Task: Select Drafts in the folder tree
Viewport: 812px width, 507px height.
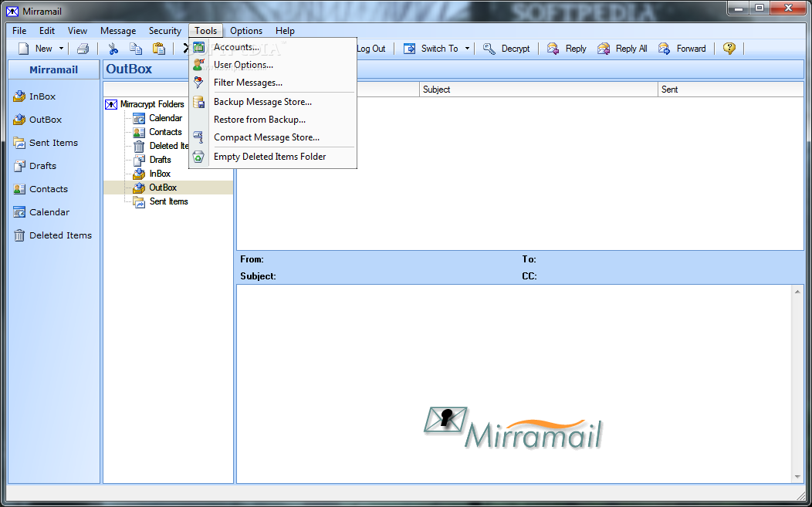Action: point(160,160)
